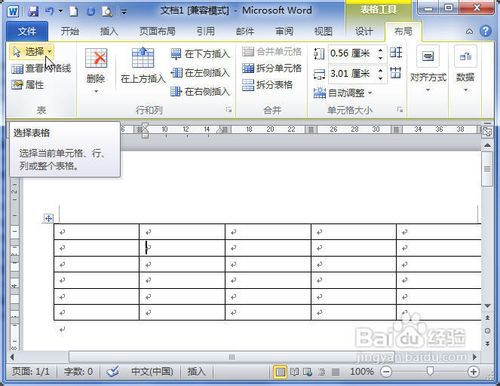Click the column width field 3.01 厘米
500x386 pixels.
pyautogui.click(x=352, y=73)
